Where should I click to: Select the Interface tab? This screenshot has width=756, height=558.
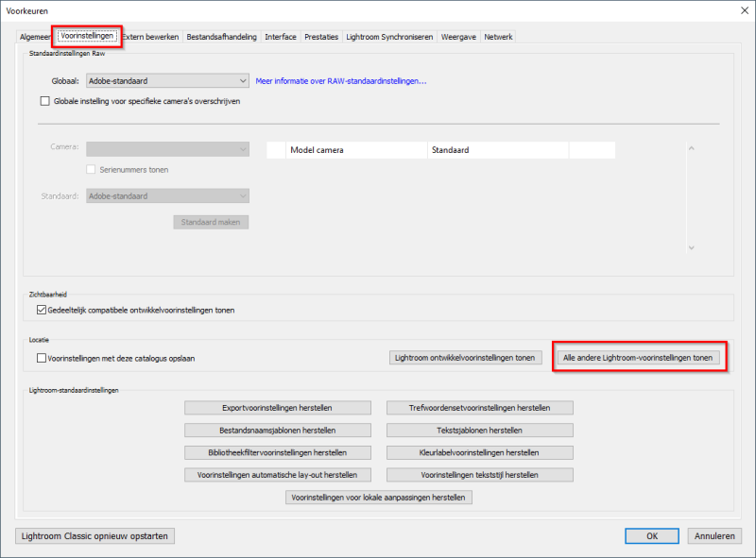click(x=281, y=37)
